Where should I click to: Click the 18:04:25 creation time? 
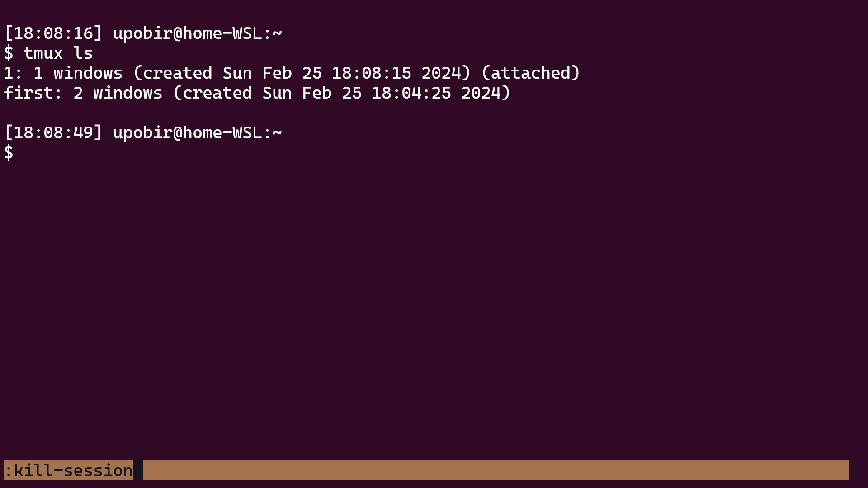(411, 93)
